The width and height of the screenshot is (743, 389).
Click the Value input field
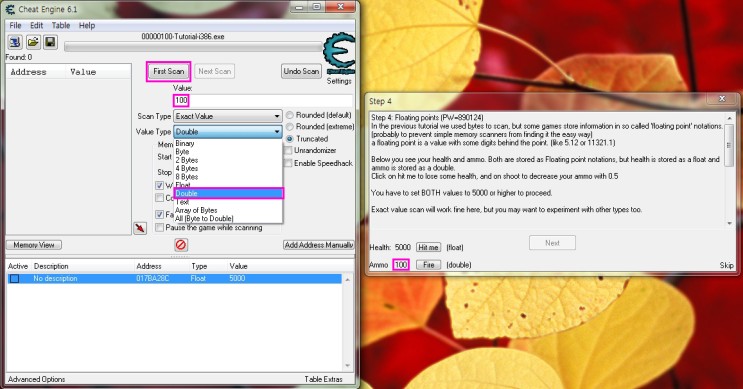(x=263, y=100)
